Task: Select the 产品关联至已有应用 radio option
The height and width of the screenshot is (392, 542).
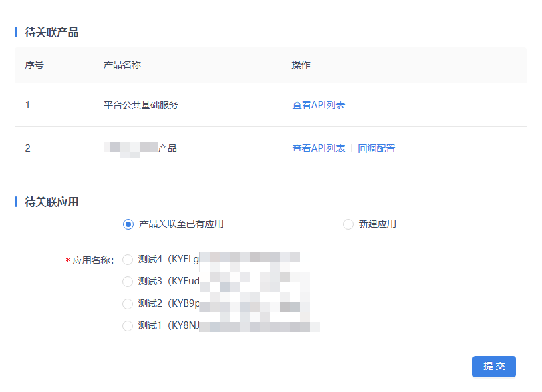Action: pos(128,224)
